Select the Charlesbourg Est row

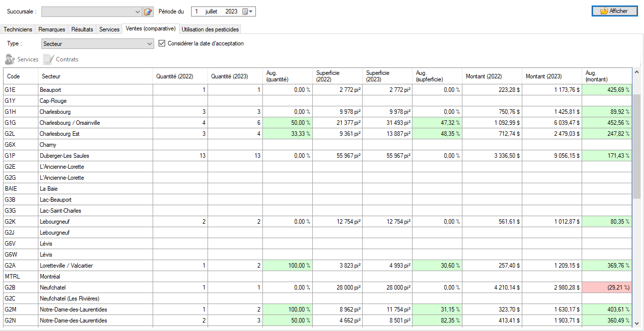pyautogui.click(x=317, y=134)
